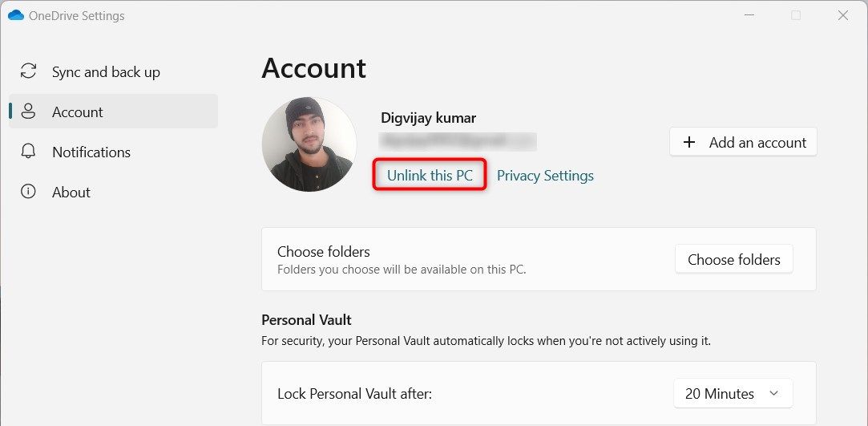Click the profile picture thumbnail
This screenshot has width=868, height=426.
coord(309,144)
